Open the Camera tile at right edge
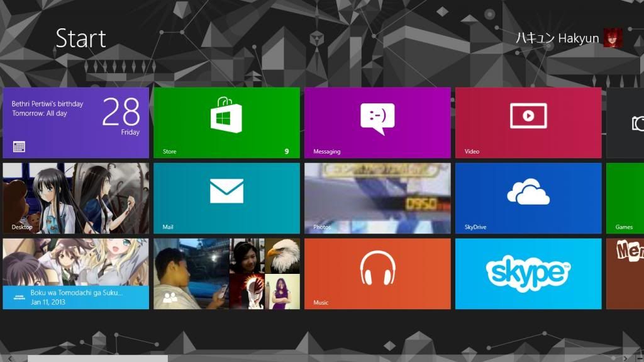644x362 pixels. 626,122
